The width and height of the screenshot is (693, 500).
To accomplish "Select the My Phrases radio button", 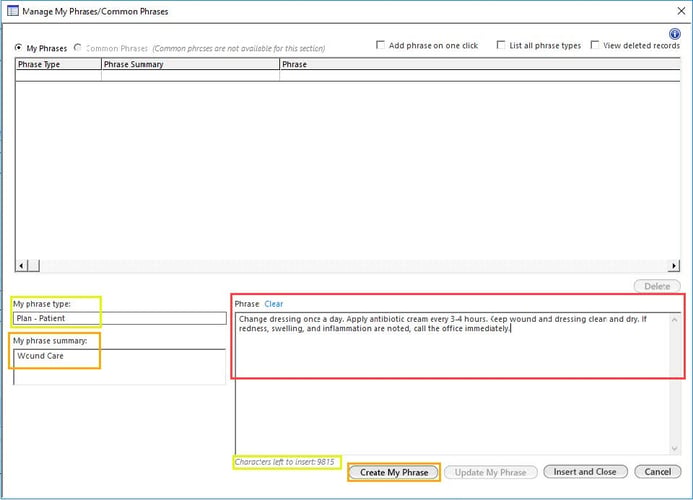I will point(19,47).
